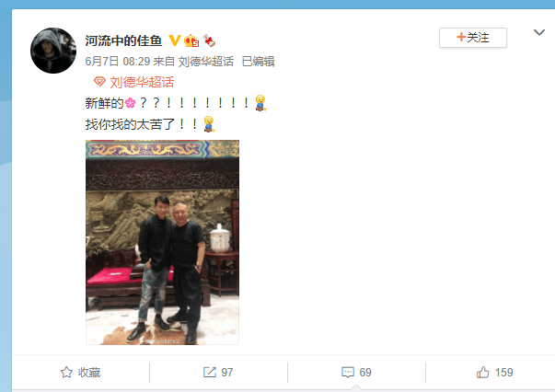
Task: Open reposts count 97
Action: point(227,372)
